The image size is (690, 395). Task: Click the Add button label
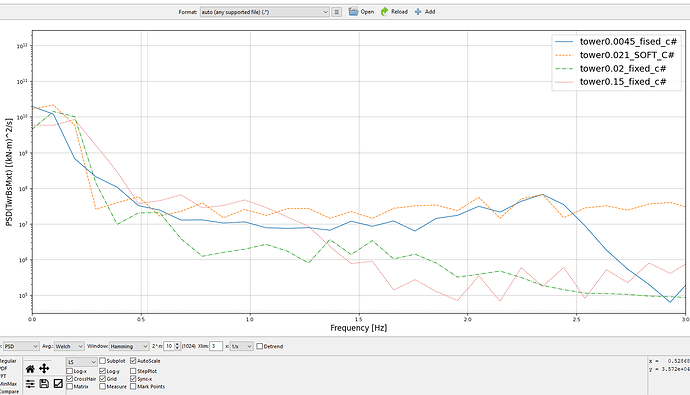point(430,12)
